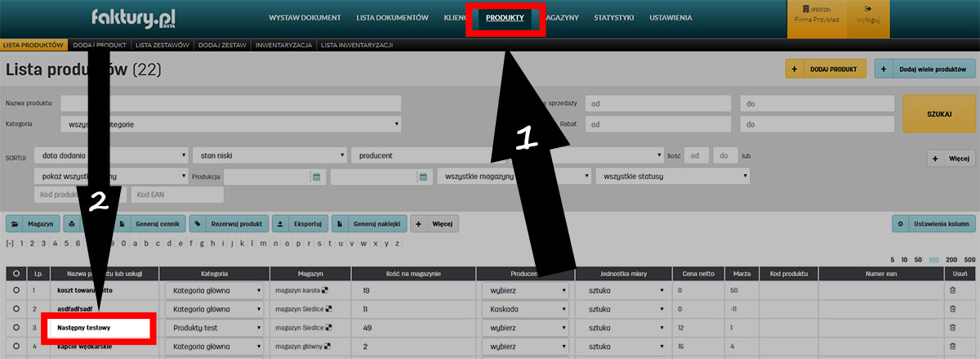The image size is (980, 359).
Task: Expand the 'stan niski' sort dropdown
Action: [x=269, y=155]
